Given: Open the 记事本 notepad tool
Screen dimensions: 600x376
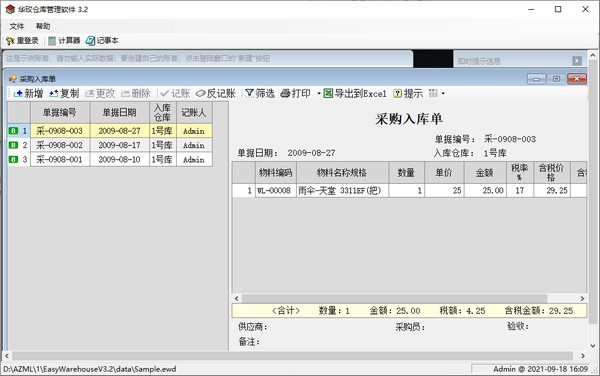Looking at the screenshot, I should (102, 41).
